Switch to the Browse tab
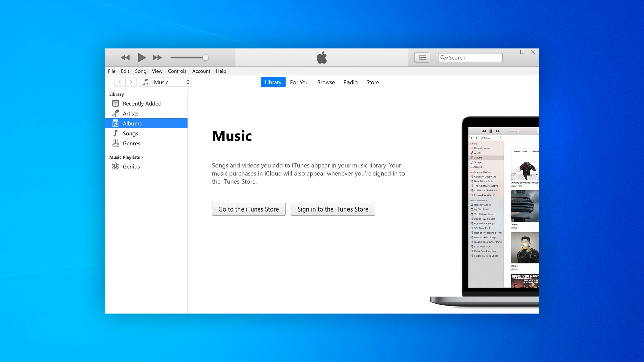 [x=326, y=82]
